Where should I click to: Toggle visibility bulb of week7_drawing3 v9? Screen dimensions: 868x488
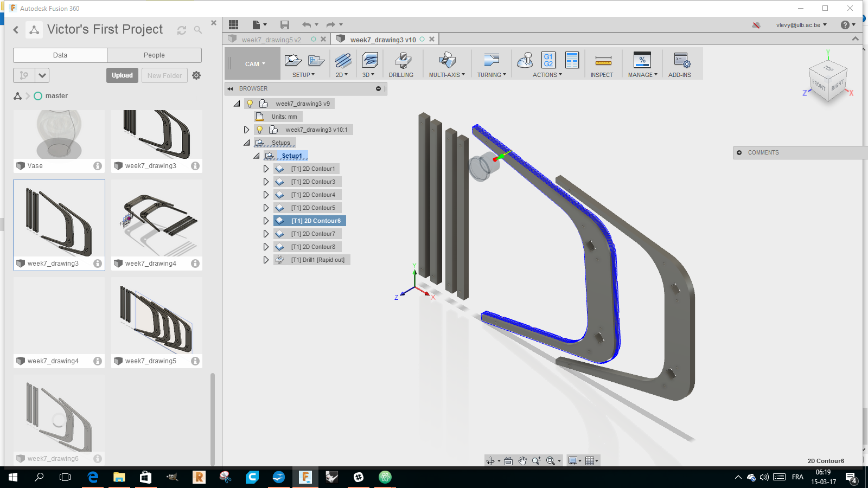250,104
